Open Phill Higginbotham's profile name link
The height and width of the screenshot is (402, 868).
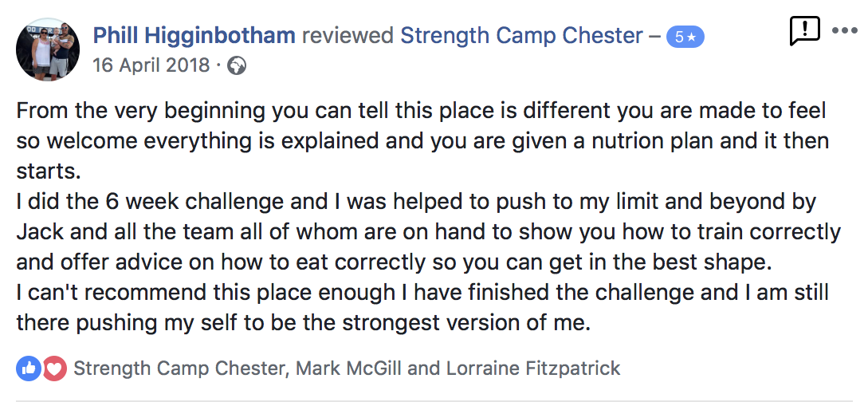(x=194, y=36)
